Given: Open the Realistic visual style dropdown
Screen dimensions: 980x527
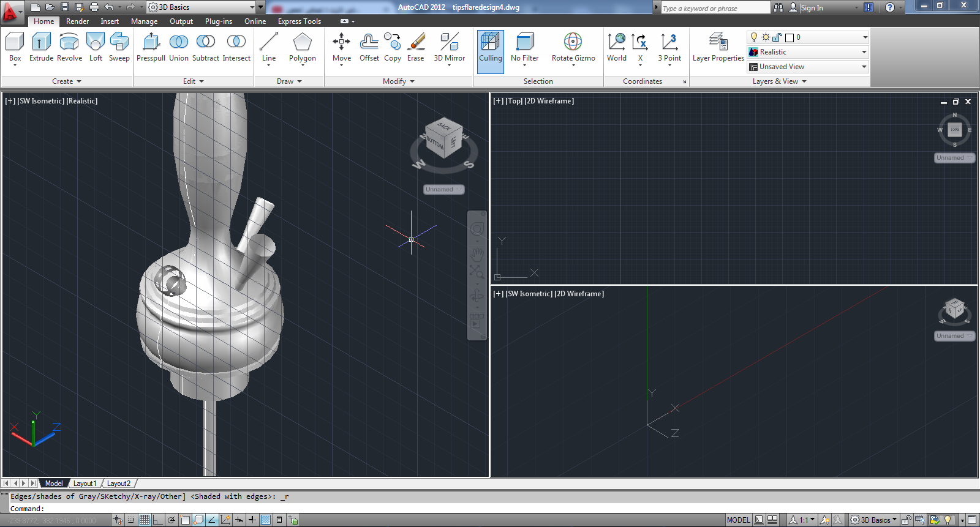Looking at the screenshot, I should 808,52.
